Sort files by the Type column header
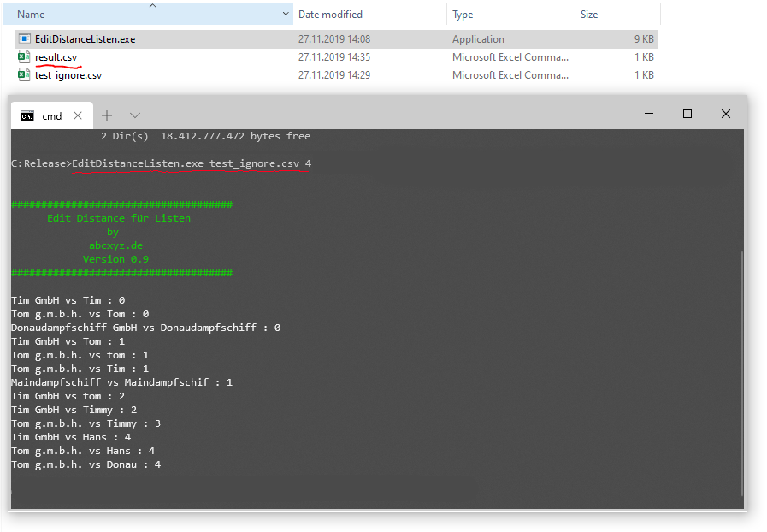This screenshot has width=767, height=532. click(x=463, y=15)
